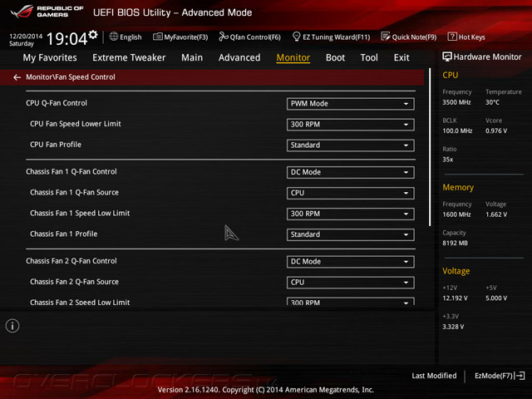This screenshot has height=399, width=532.
Task: Expand CPU Fan Speed Lower Limit dropdown
Action: [351, 125]
